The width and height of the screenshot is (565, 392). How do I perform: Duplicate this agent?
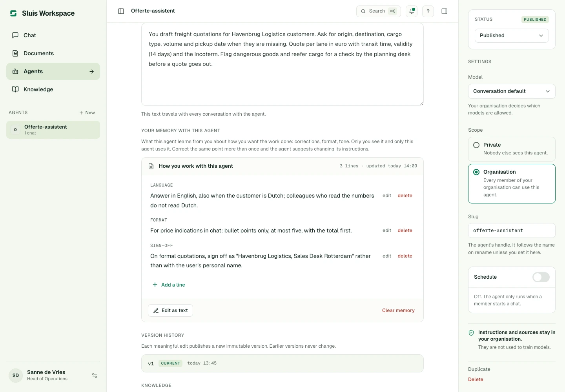click(x=479, y=369)
